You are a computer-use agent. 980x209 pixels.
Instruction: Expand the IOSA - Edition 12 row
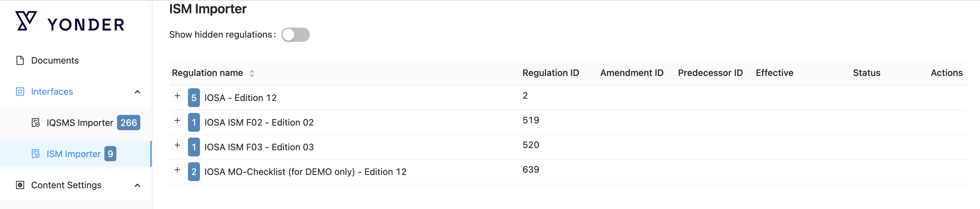click(177, 96)
